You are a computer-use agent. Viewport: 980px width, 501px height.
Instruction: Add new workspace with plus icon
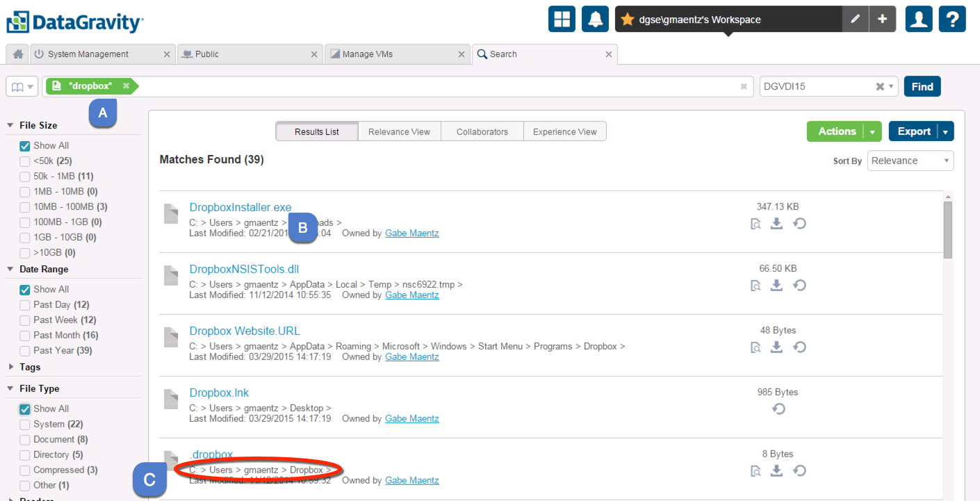[882, 19]
